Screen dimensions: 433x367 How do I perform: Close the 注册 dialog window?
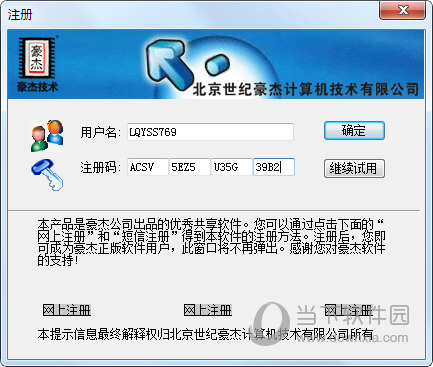pyautogui.click(x=402, y=10)
